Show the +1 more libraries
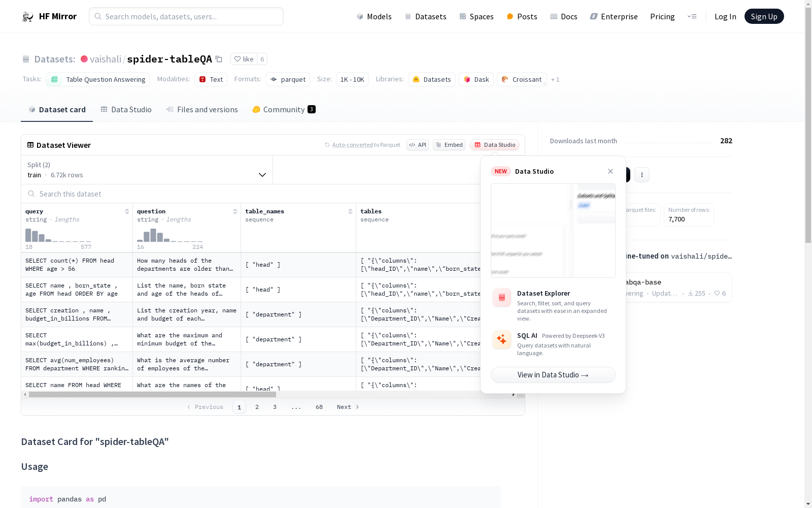 (555, 79)
